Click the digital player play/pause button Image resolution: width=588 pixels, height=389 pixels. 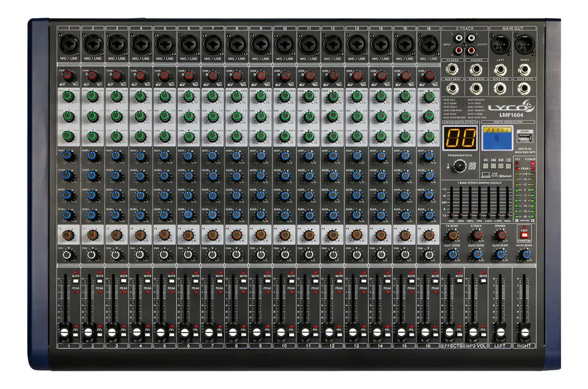pyautogui.click(x=486, y=166)
